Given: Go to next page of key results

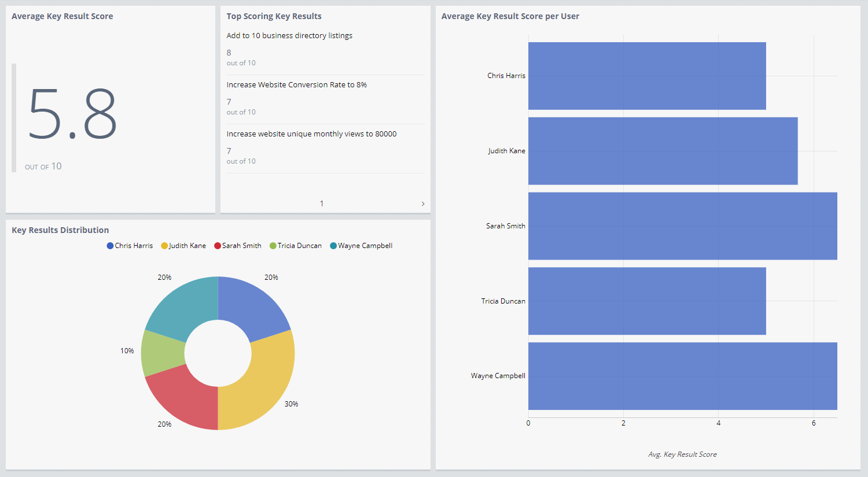Looking at the screenshot, I should tap(423, 204).
